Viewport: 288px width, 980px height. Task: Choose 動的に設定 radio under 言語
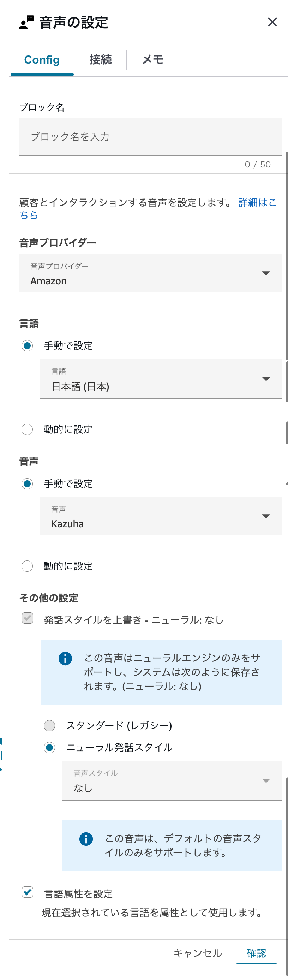click(27, 429)
